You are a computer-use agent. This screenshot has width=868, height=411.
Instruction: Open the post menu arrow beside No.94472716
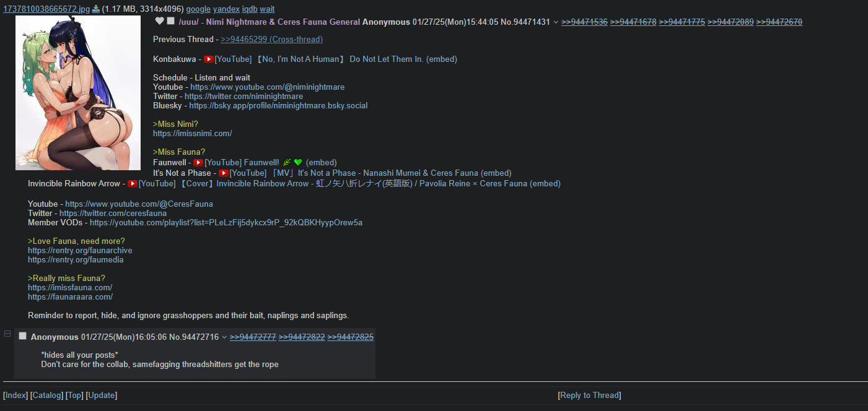(224, 337)
